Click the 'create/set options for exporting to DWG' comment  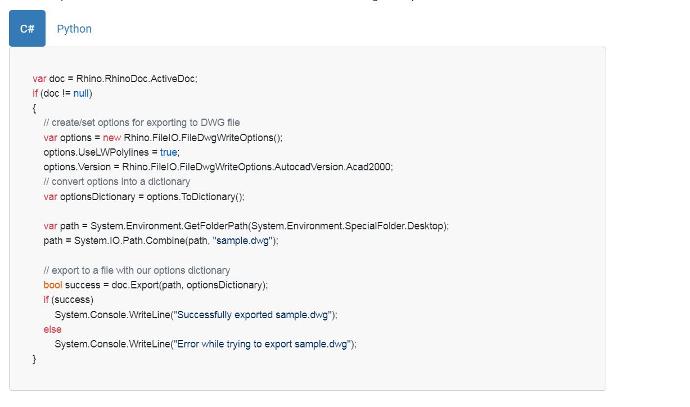(x=142, y=123)
